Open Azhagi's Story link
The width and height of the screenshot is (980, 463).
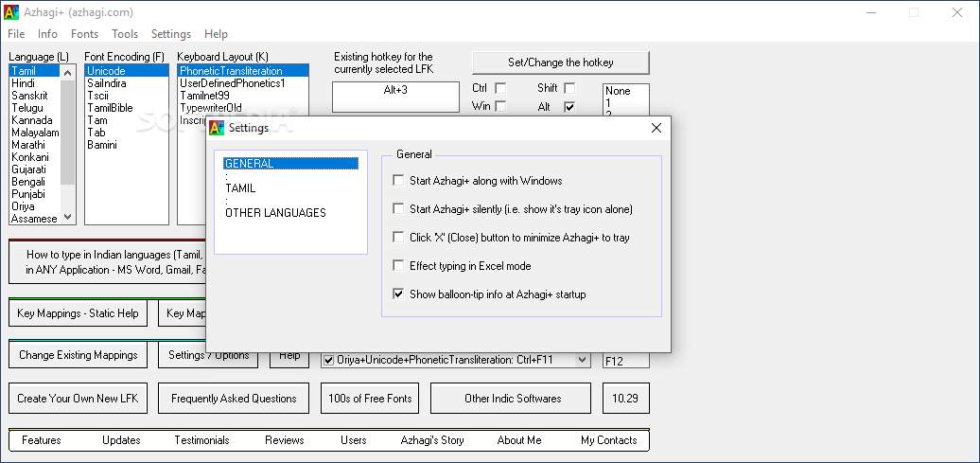tap(432, 440)
